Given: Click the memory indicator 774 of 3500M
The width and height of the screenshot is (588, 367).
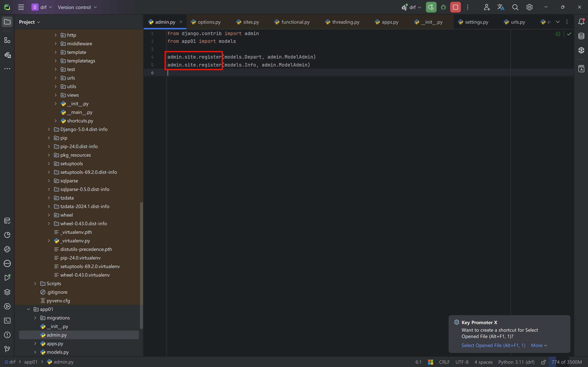Looking at the screenshot, I should pyautogui.click(x=566, y=362).
